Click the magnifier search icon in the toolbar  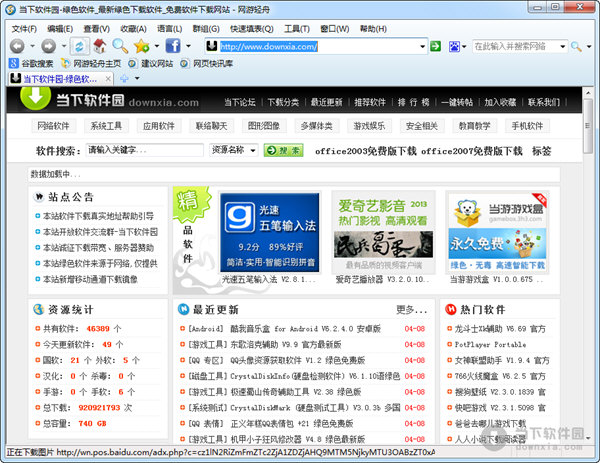point(121,46)
